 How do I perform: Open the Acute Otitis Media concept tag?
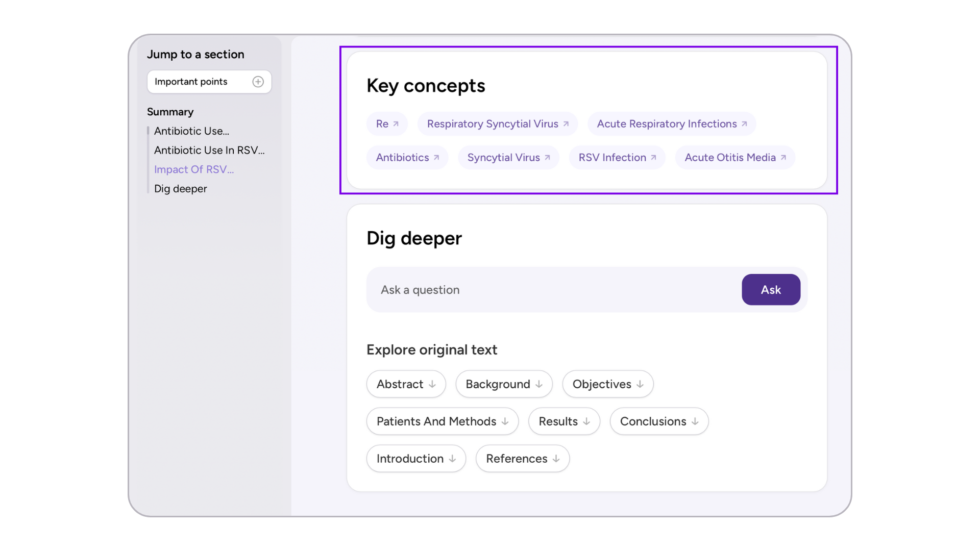pos(735,158)
